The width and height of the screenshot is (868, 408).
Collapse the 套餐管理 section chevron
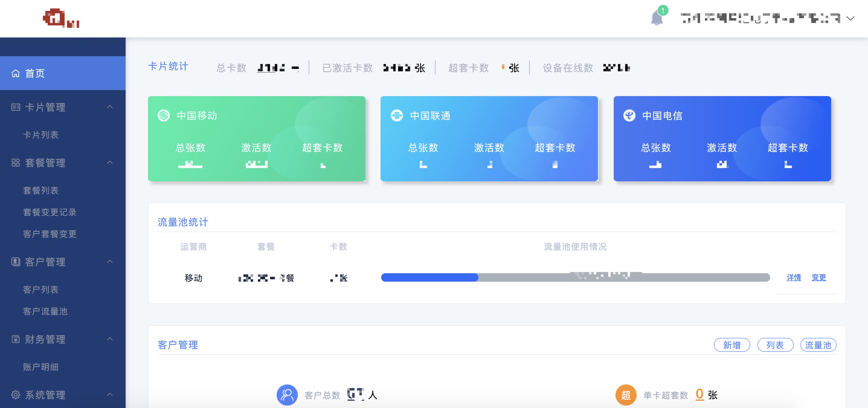pyautogui.click(x=110, y=163)
